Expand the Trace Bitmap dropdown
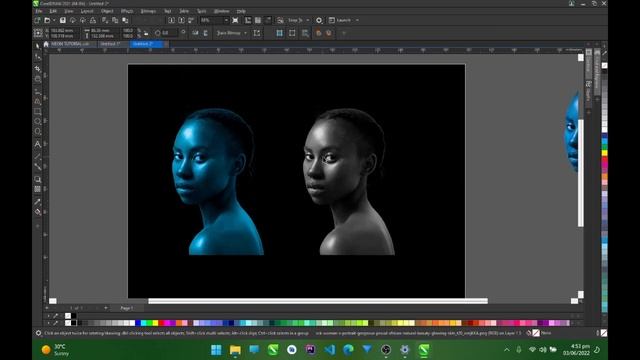Viewport: 640px width, 360px height. pyautogui.click(x=245, y=33)
